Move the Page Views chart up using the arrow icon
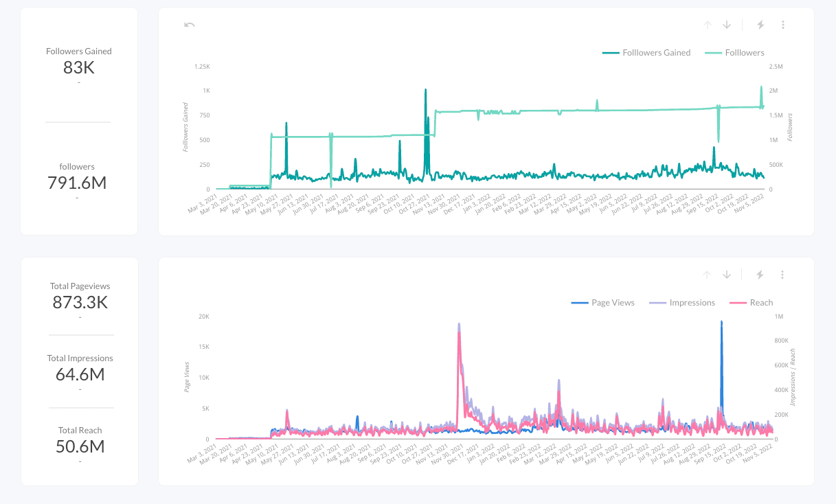This screenshot has width=836, height=504. coord(707,274)
